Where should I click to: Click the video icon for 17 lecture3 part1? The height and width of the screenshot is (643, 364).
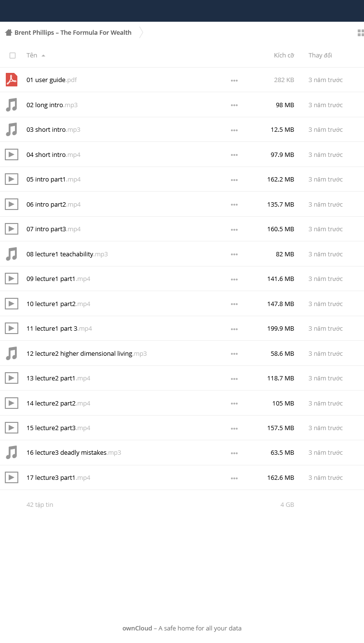pyautogui.click(x=12, y=477)
